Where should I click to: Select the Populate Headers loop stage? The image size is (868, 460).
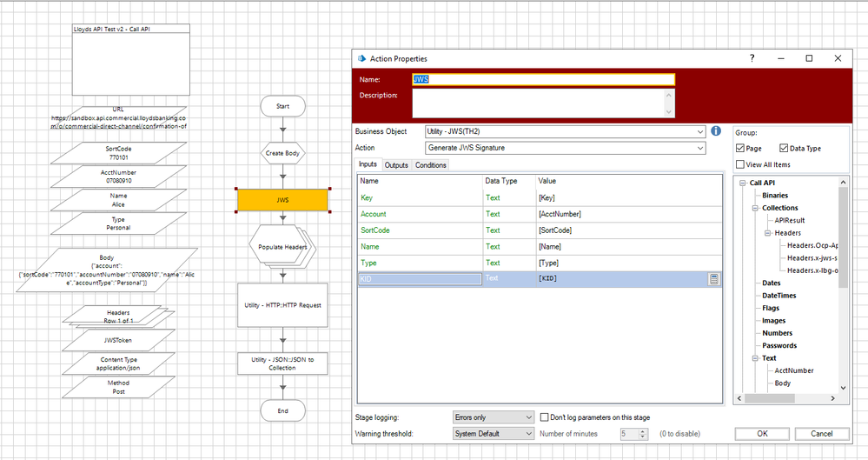click(x=282, y=247)
